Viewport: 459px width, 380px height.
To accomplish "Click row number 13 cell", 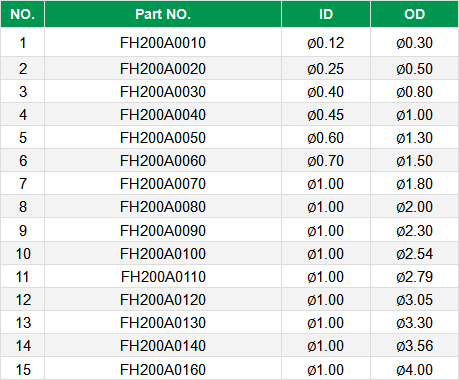I will pos(22,323).
